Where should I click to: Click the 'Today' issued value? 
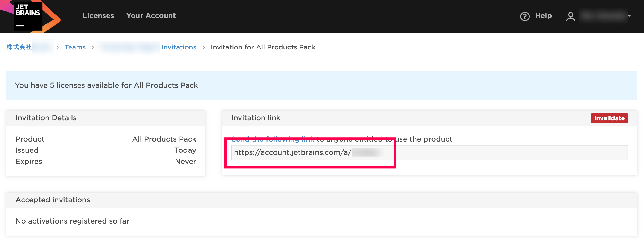(185, 150)
